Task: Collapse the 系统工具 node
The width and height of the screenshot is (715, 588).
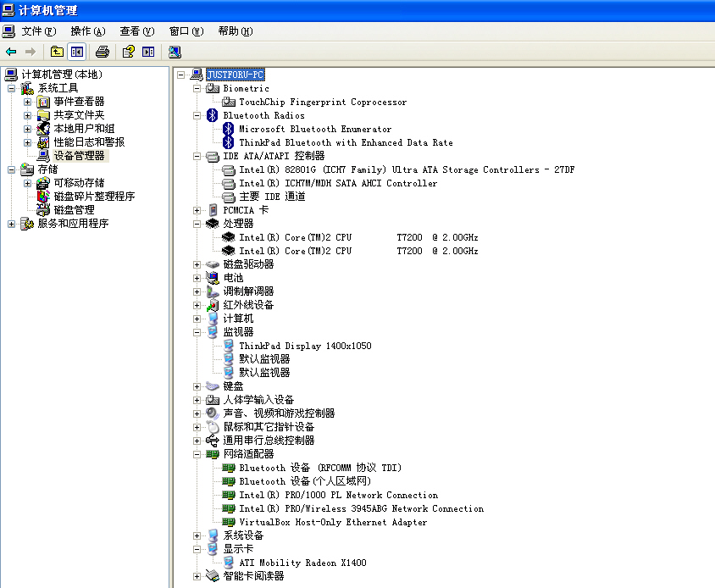Action: 11,88
